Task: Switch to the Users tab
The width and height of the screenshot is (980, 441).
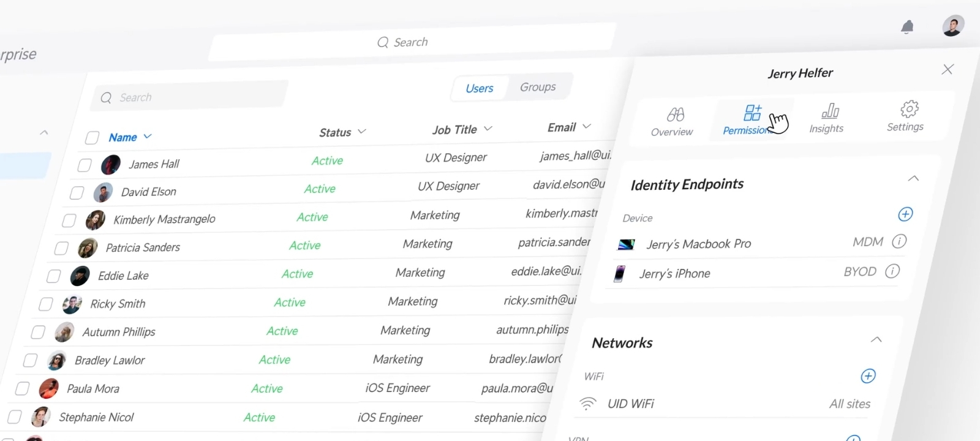Action: click(479, 88)
